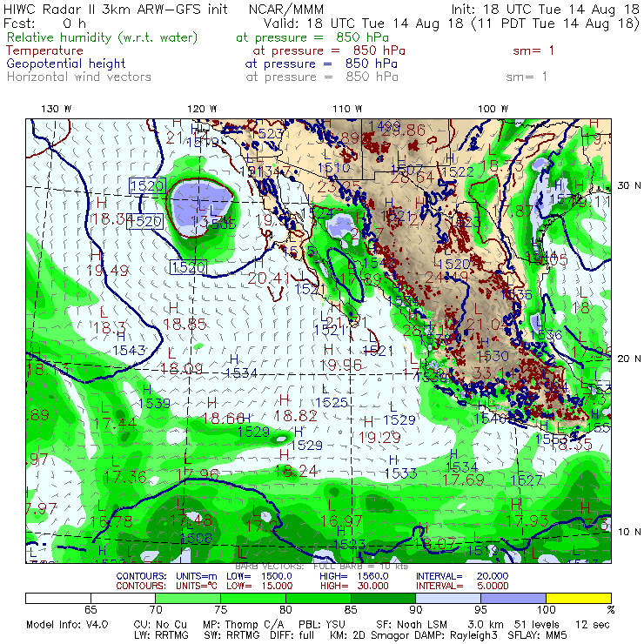Click the 'SF: Noah LSM' footer text
644x644 pixels.
[412, 625]
